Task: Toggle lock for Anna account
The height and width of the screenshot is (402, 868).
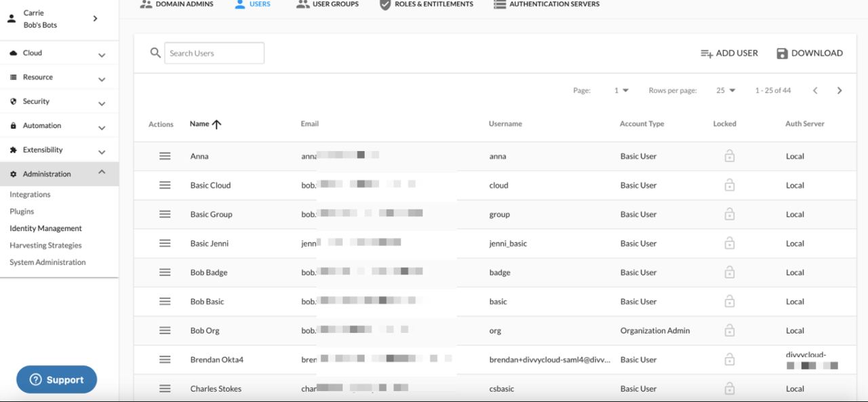Action: coord(730,156)
